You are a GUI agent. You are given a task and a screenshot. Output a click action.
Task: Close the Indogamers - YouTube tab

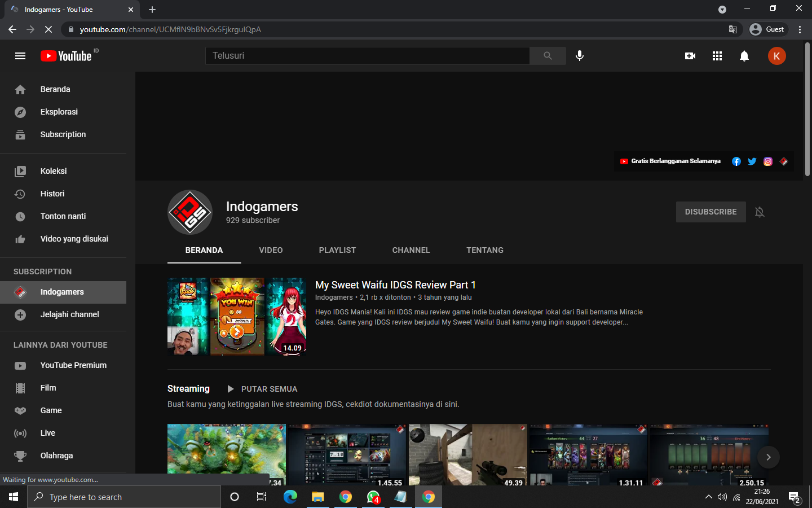(131, 10)
